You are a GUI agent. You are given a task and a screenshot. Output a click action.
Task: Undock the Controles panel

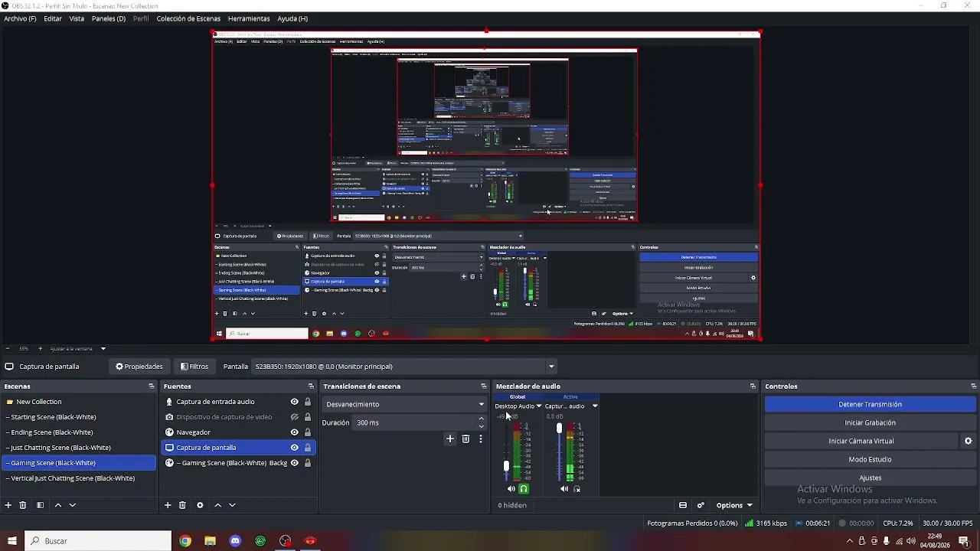pyautogui.click(x=973, y=386)
